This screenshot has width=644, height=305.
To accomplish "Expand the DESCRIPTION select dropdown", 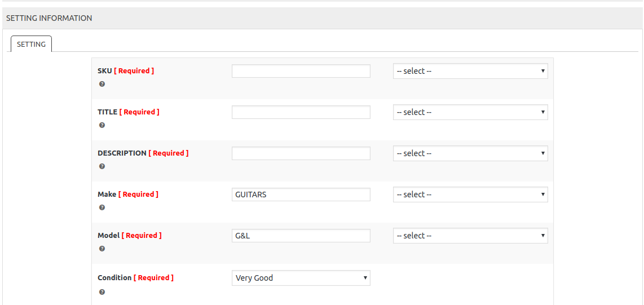I will click(470, 153).
